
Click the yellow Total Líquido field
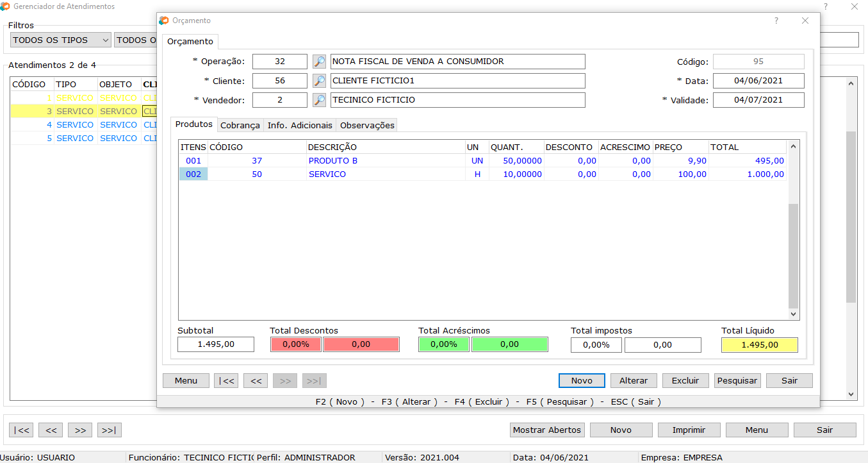[759, 344]
